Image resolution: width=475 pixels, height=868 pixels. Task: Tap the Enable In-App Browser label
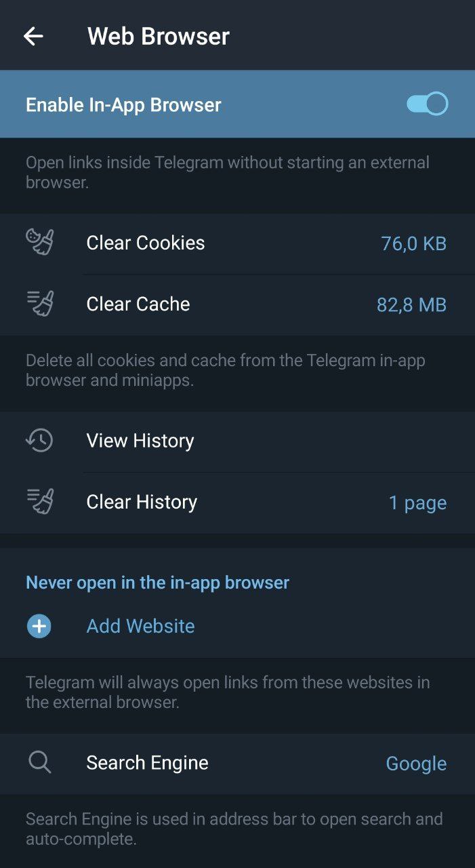click(x=123, y=105)
